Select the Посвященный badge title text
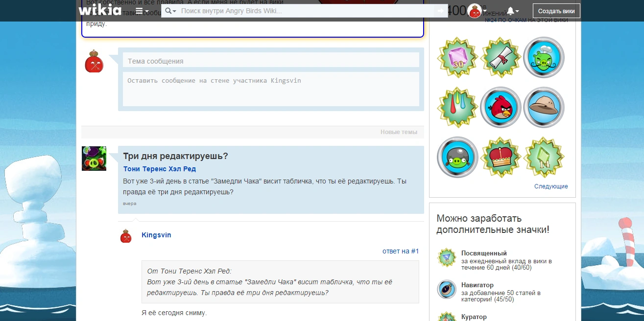The height and width of the screenshot is (321, 644). tap(484, 253)
